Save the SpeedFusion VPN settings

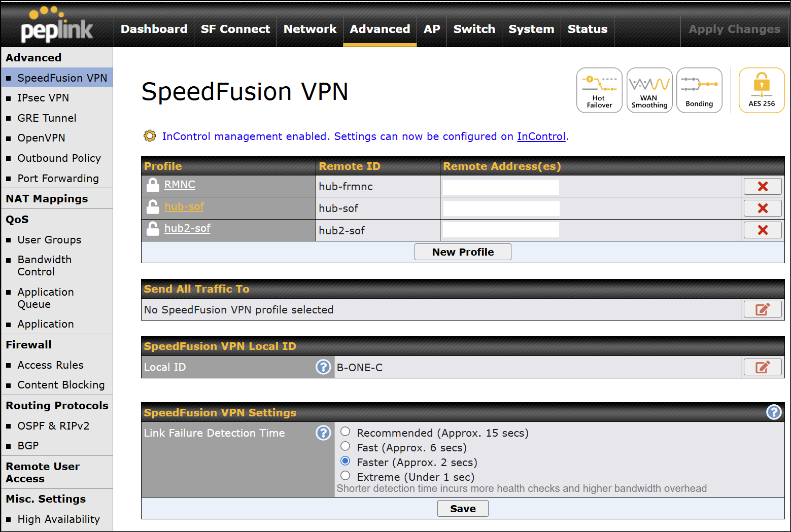[463, 509]
